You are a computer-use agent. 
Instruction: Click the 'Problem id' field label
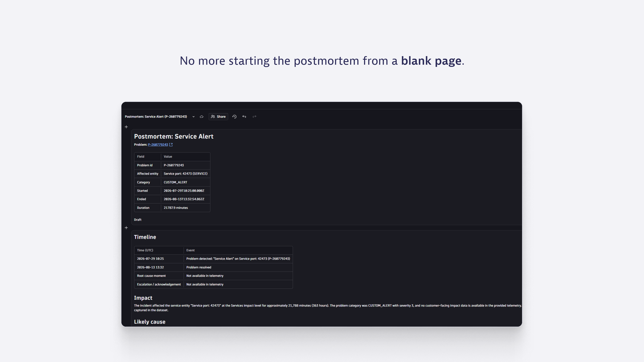tap(145, 165)
